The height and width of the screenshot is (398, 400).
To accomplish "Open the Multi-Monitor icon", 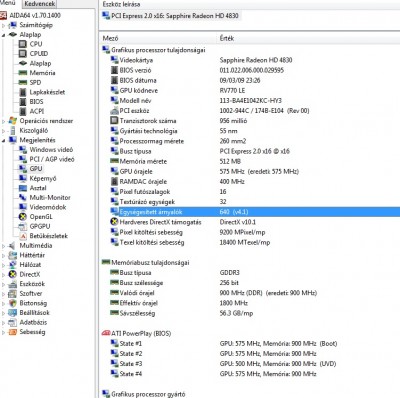I will (x=23, y=198).
